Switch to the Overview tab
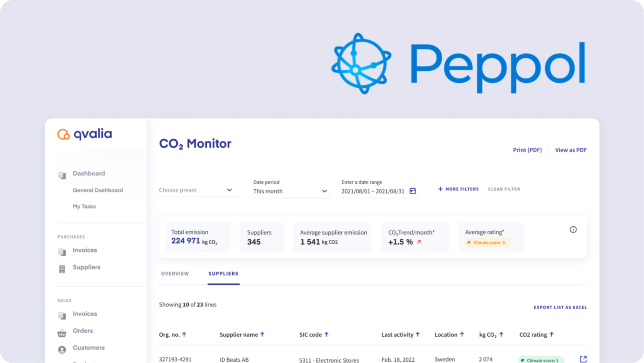 pos(175,274)
